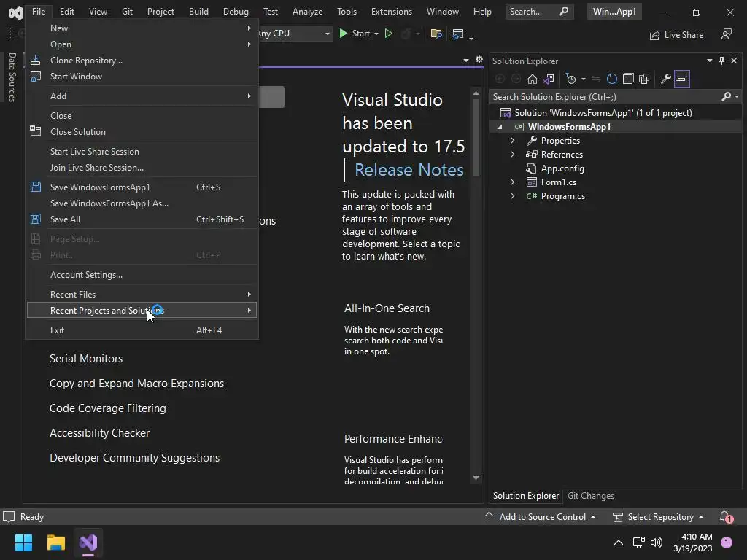Click Select Repository in status bar
Image resolution: width=747 pixels, height=560 pixels.
point(659,517)
